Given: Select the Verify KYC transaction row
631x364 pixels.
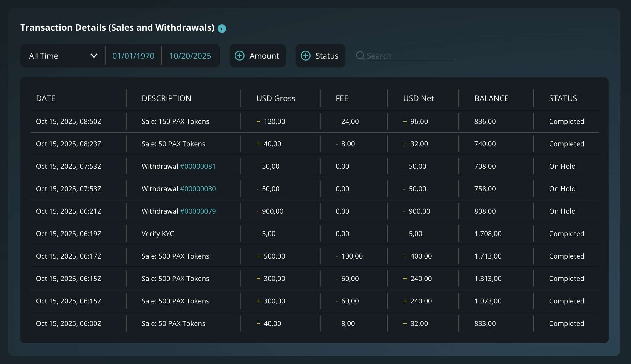Looking at the screenshot, I should click(x=158, y=234).
